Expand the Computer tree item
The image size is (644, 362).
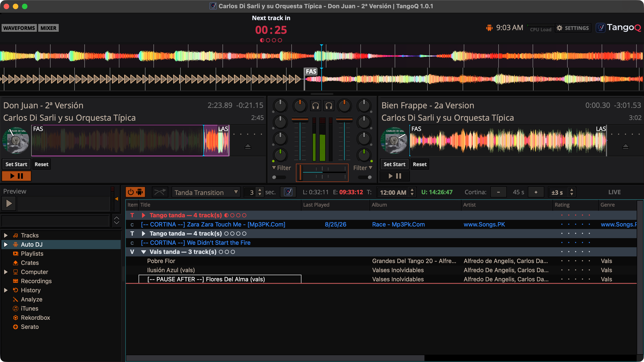5,271
